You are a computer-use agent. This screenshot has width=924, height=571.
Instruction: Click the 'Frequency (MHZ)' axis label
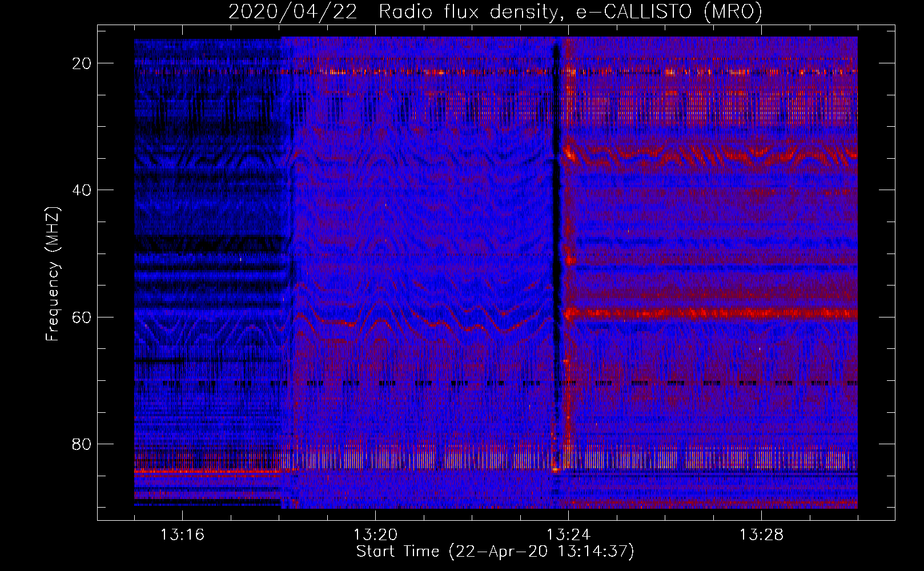(x=53, y=274)
